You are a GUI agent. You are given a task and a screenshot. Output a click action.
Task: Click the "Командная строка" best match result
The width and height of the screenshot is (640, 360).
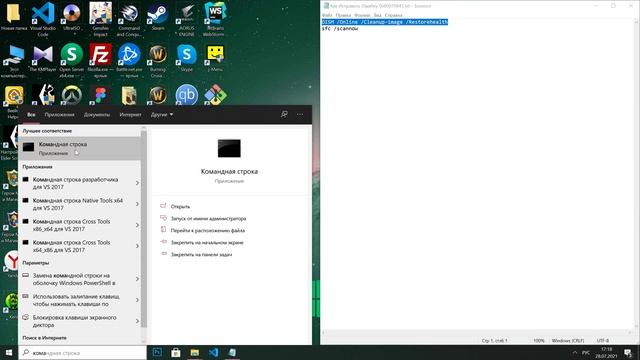pyautogui.click(x=80, y=148)
